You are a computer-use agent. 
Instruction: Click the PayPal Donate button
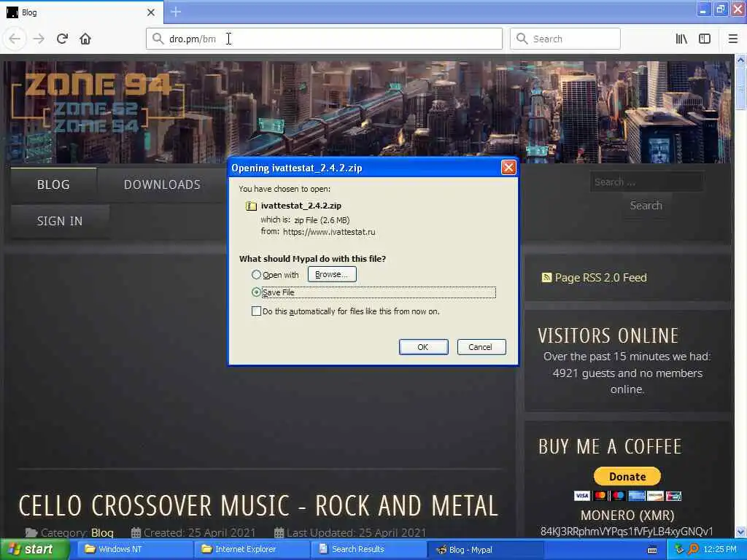tap(627, 476)
